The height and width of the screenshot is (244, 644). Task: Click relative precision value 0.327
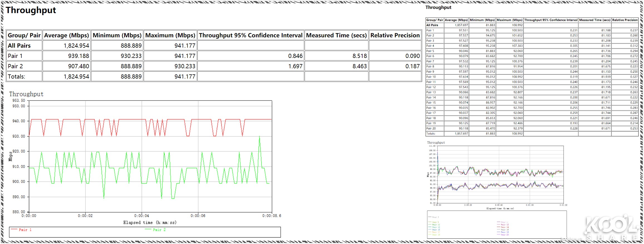634,77
